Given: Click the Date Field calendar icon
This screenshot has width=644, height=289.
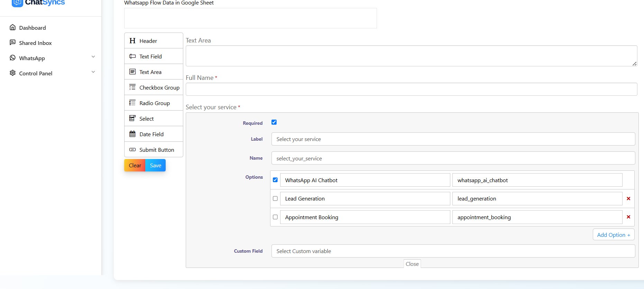Looking at the screenshot, I should pyautogui.click(x=132, y=134).
